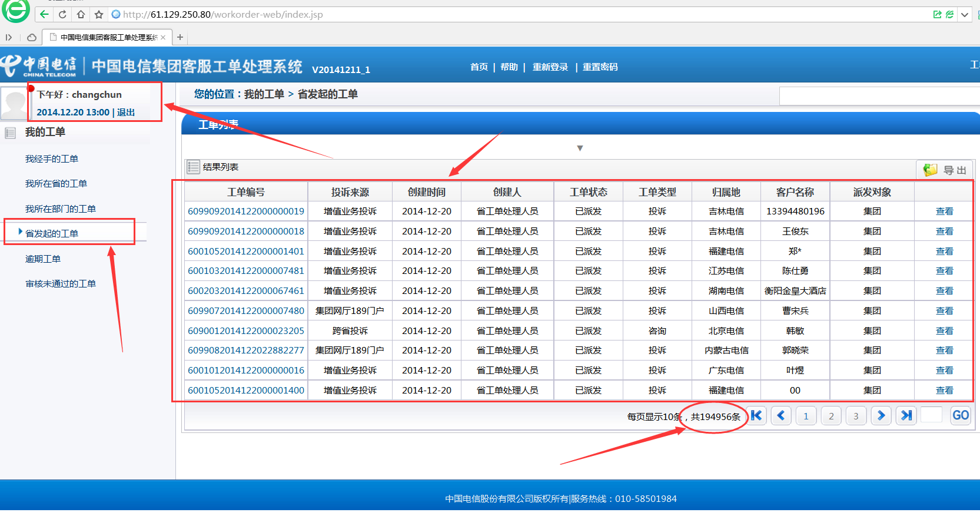Open work order 609908201412202288​2277
The height and width of the screenshot is (519, 980).
click(x=246, y=350)
